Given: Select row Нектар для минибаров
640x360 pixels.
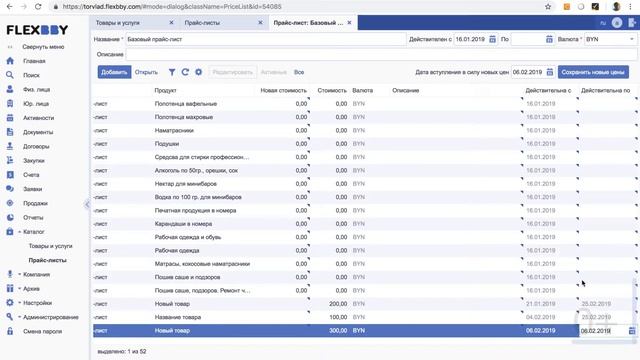Looking at the screenshot, I should (x=364, y=184).
